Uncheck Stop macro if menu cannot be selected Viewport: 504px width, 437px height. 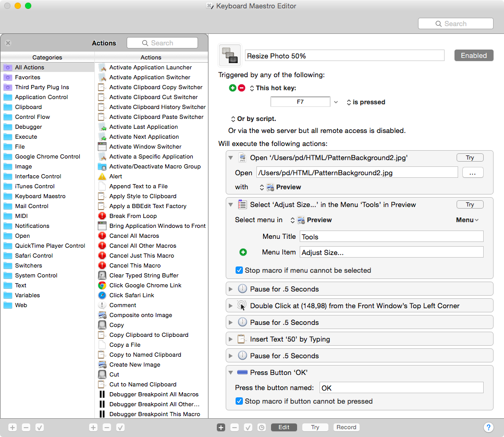coord(239,270)
